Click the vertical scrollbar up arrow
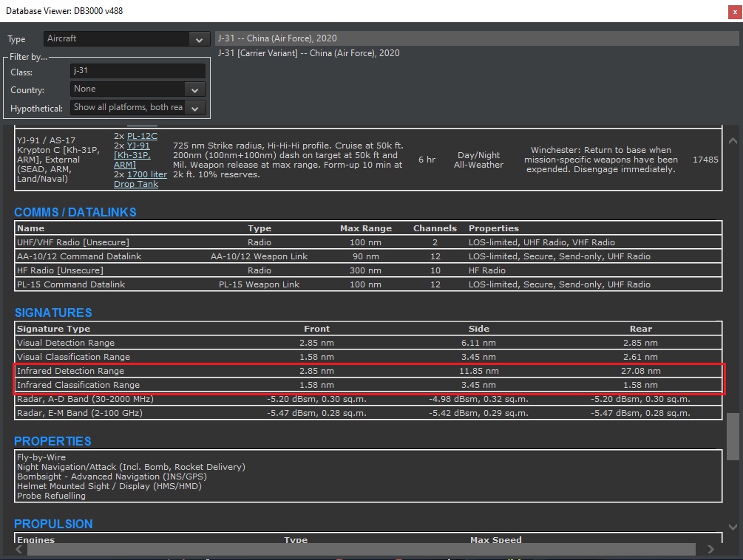This screenshot has height=560, width=743. click(733, 140)
